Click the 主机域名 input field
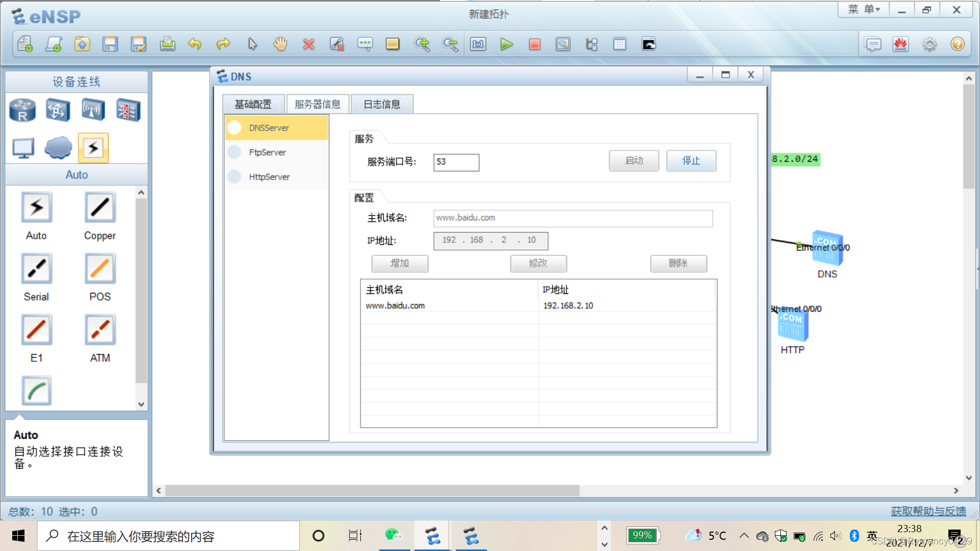980x551 pixels. tap(572, 218)
